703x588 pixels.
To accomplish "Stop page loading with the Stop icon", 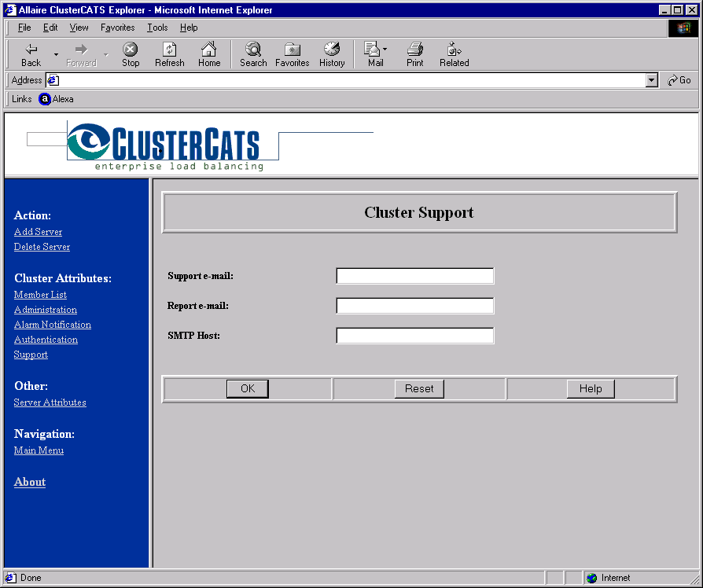I will click(x=131, y=55).
